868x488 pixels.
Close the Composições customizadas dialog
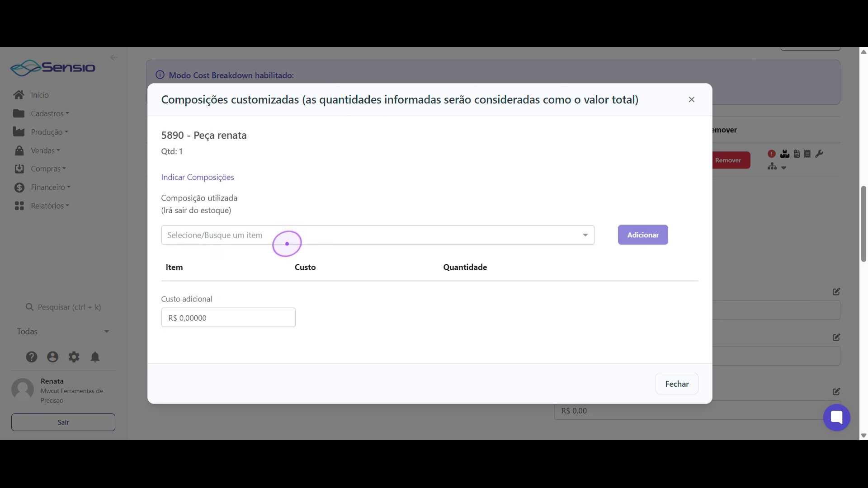click(x=691, y=99)
